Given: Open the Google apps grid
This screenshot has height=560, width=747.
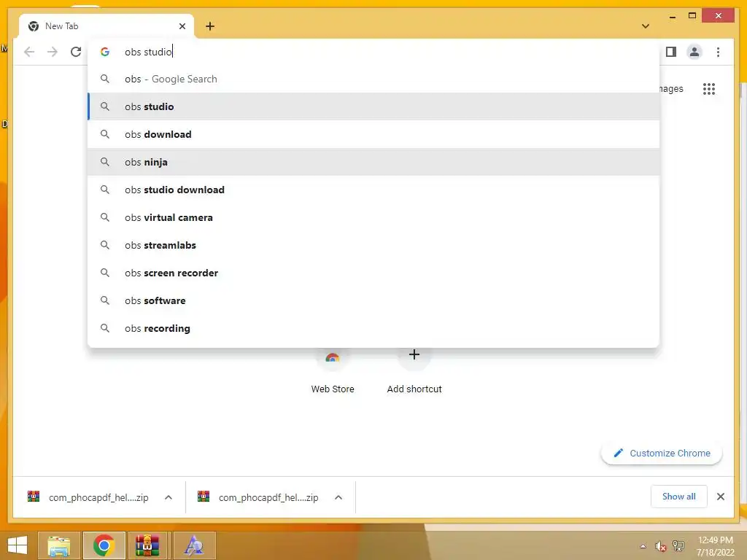Looking at the screenshot, I should 709,88.
